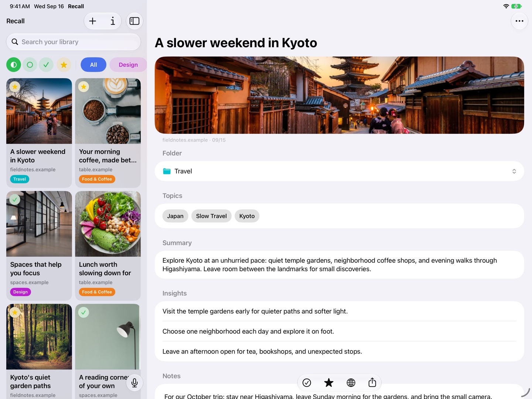Toggle the empty-circle unread filter
Image resolution: width=532 pixels, height=399 pixels.
[30, 65]
